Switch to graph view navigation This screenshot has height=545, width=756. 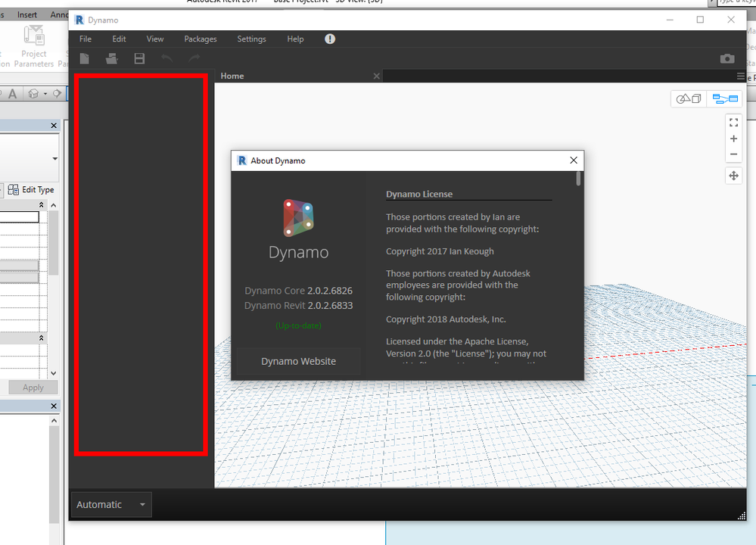coord(725,99)
